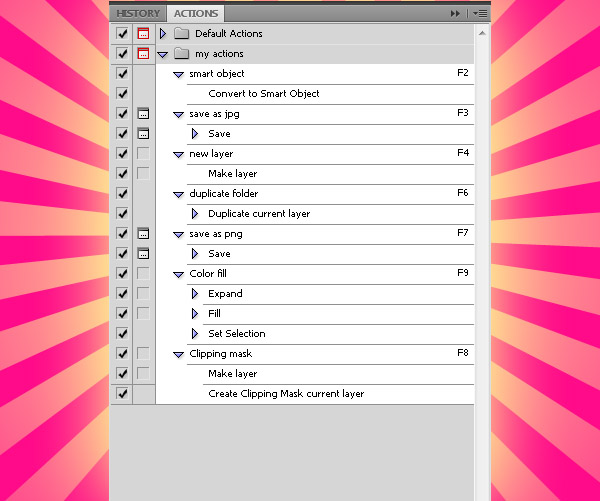Collapse the save as png action

pos(178,235)
